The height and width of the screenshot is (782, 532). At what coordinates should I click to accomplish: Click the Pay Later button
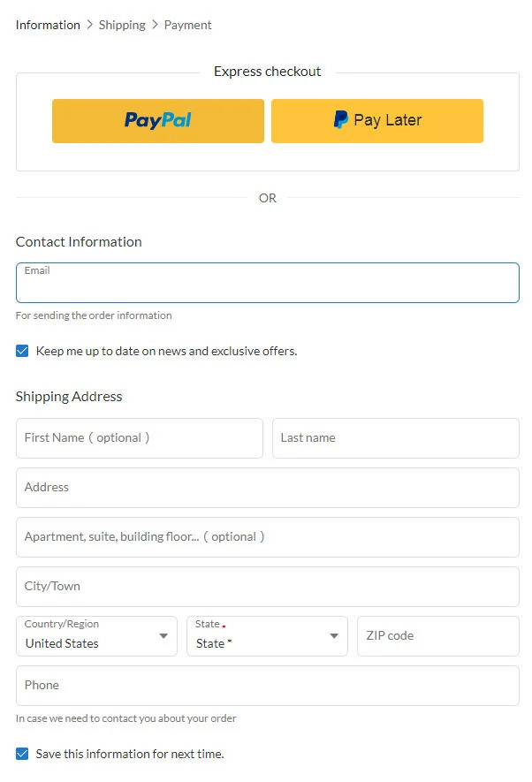[x=376, y=121]
